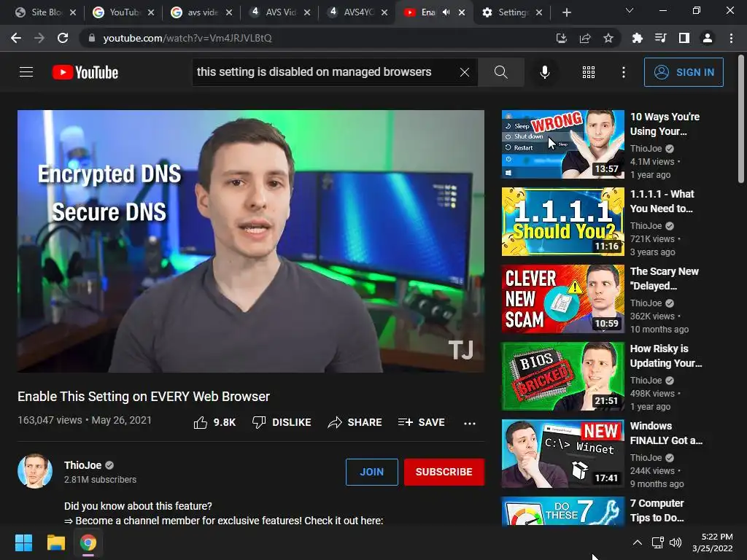Viewport: 747px width, 560px height.
Task: Click the address bar URL
Action: [x=187, y=38]
